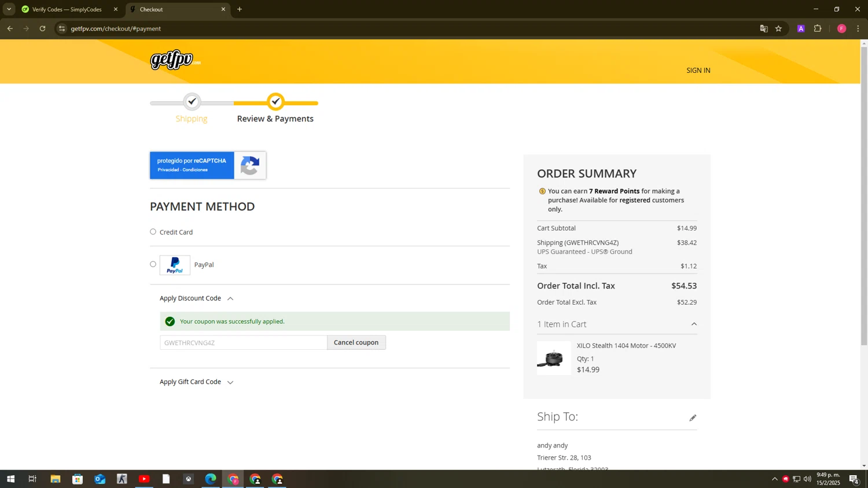868x488 pixels.
Task: Open the purple A extension icon
Action: coord(801,28)
